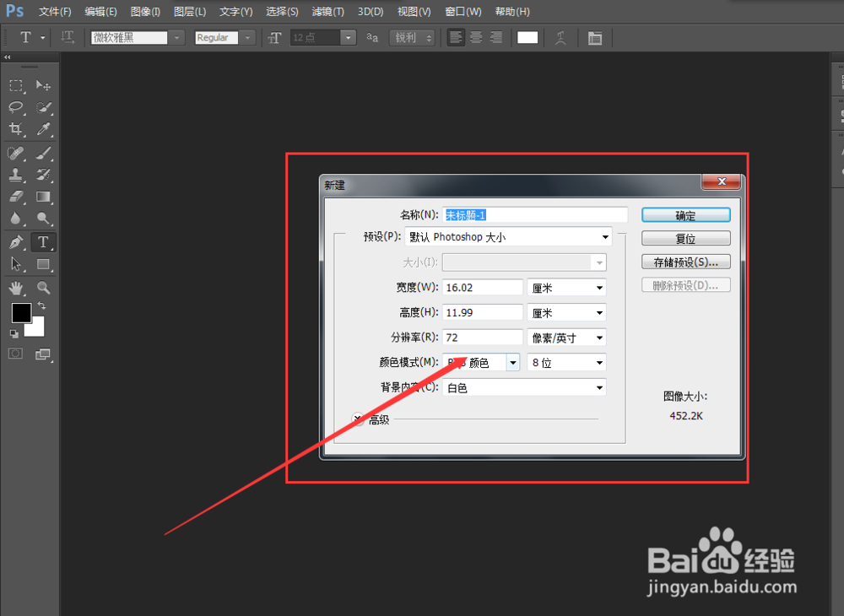This screenshot has width=844, height=616.
Task: Open the 图像(I) menu
Action: [x=145, y=11]
